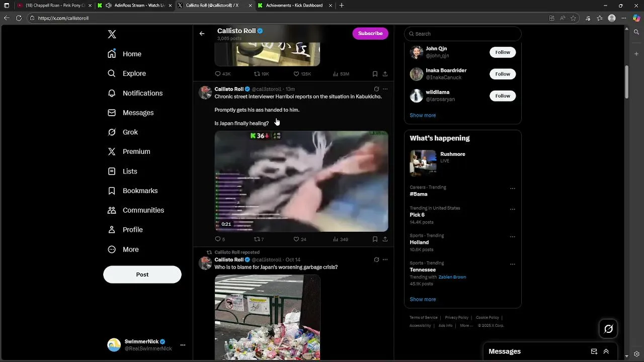Image resolution: width=644 pixels, height=362 pixels.
Task: Go to Home in sidebar
Action: click(125, 54)
